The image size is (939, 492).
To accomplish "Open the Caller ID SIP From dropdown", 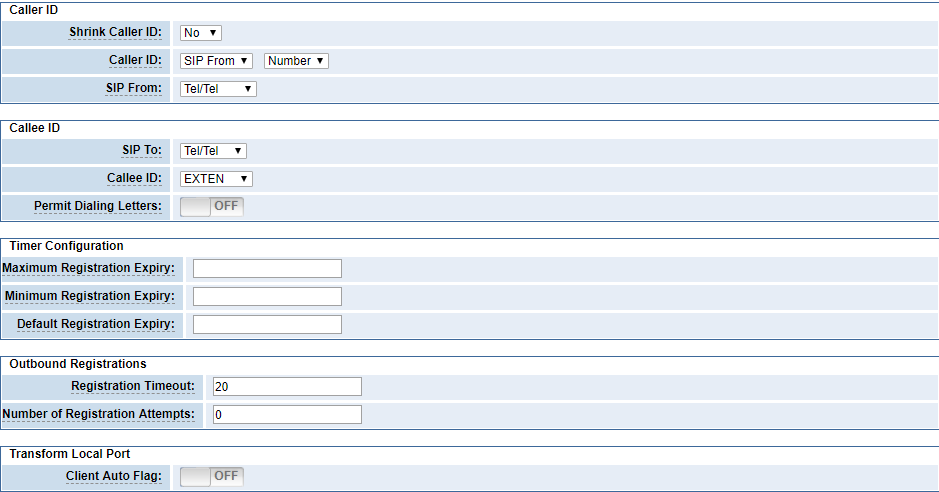I will click(216, 61).
